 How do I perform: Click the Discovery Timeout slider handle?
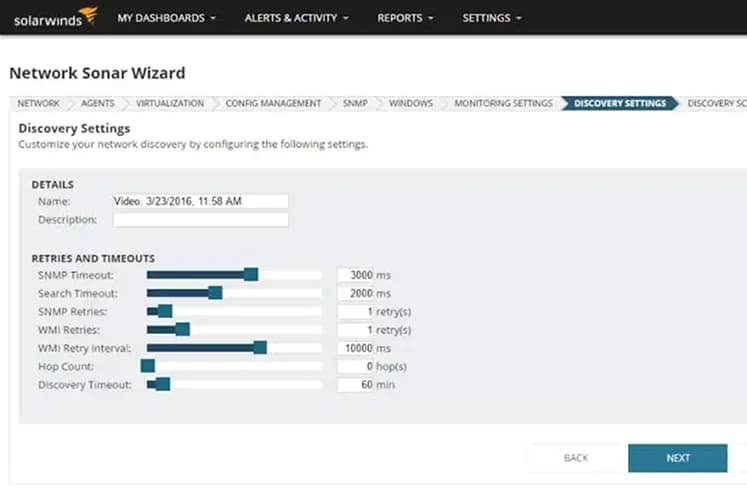pos(162,384)
